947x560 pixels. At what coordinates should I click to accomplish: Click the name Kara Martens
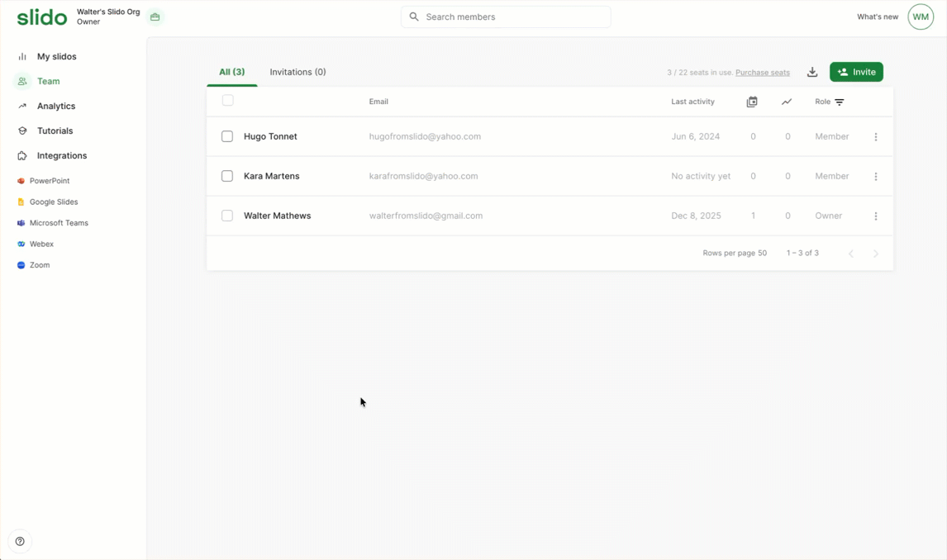pyautogui.click(x=272, y=176)
